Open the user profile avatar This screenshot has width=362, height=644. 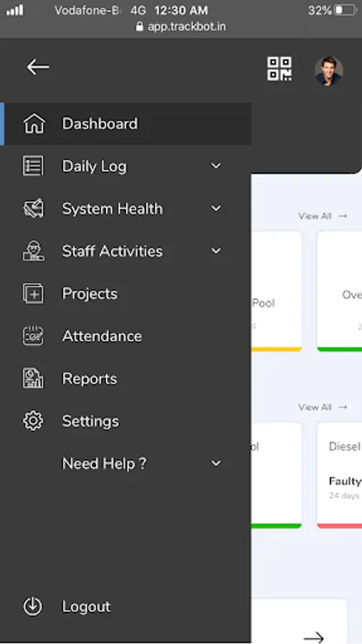[329, 71]
